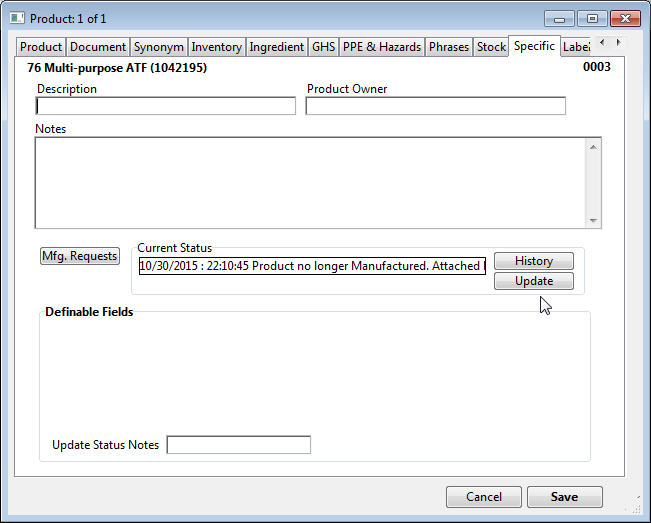This screenshot has height=523, width=651.
Task: Click the Update status button
Action: (533, 281)
